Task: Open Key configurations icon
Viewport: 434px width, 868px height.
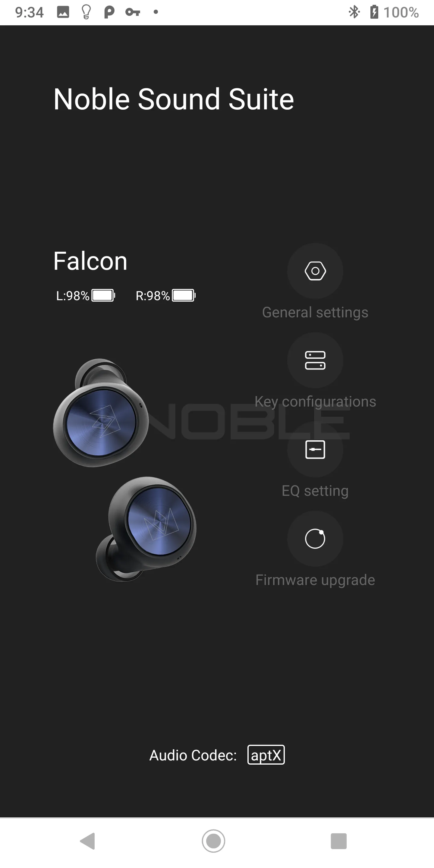Action: click(x=315, y=360)
